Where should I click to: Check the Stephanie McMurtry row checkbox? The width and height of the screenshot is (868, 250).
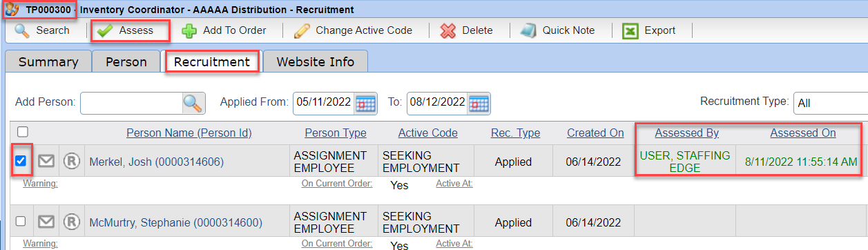coord(21,222)
